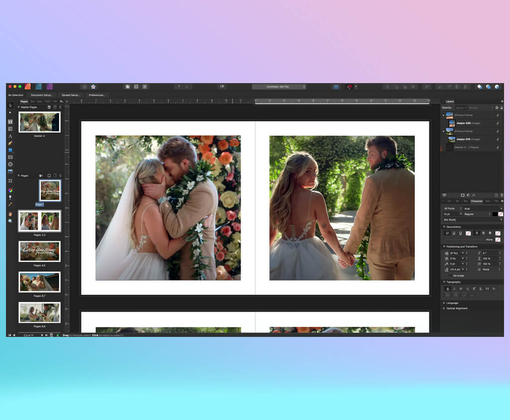Select the Picture Frame Ellipse tool
This screenshot has width=510, height=420.
click(10, 164)
